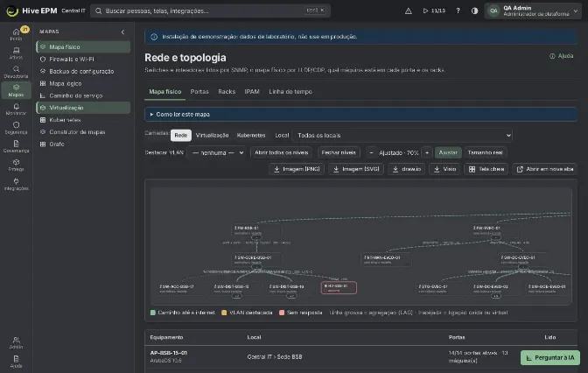Select Mapa físico in the MAPAS list
The image size is (588, 373).
(x=83, y=47)
